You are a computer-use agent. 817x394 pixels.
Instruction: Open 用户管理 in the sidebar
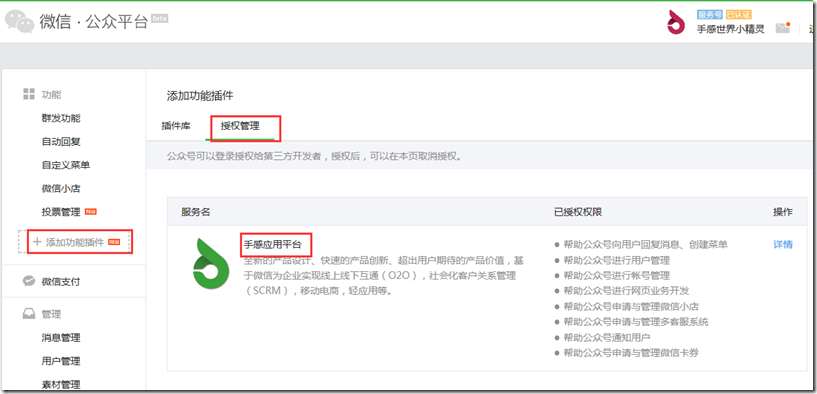pyautogui.click(x=61, y=361)
